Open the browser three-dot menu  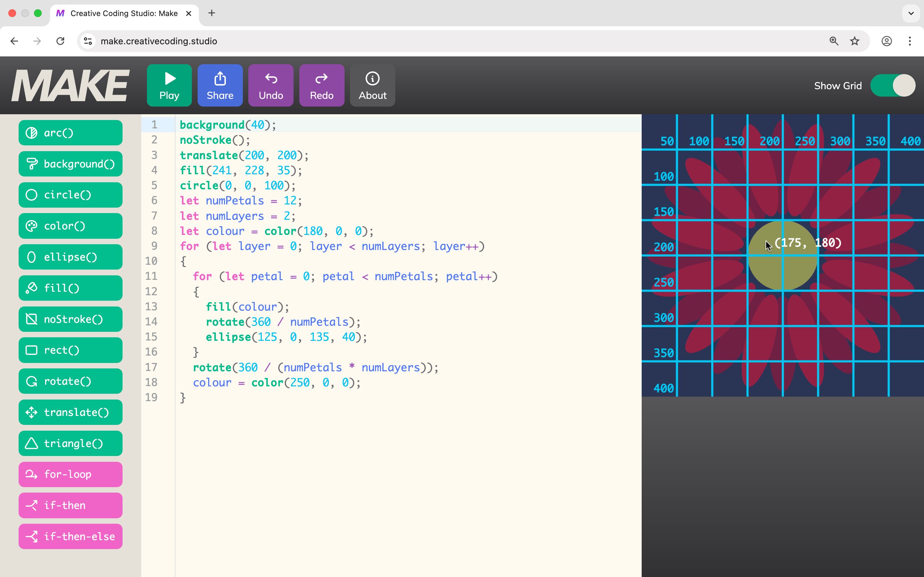tap(910, 41)
